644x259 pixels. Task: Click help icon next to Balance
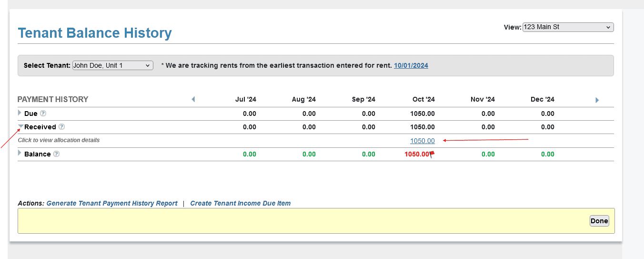click(56, 154)
